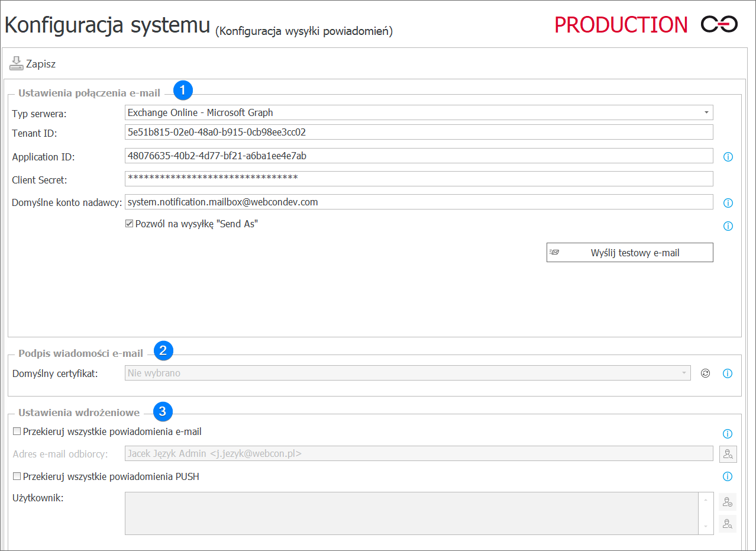Click the info icon beside Domyślne konto nadawcy
The height and width of the screenshot is (551, 756).
728,203
